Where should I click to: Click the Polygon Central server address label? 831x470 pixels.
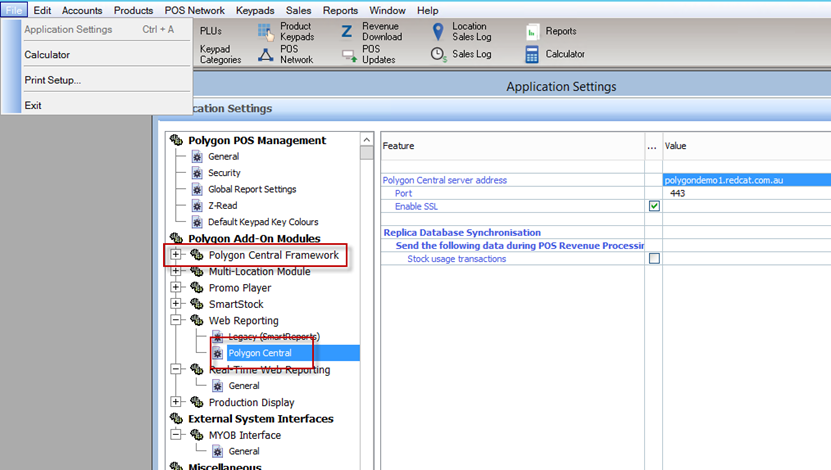point(445,180)
